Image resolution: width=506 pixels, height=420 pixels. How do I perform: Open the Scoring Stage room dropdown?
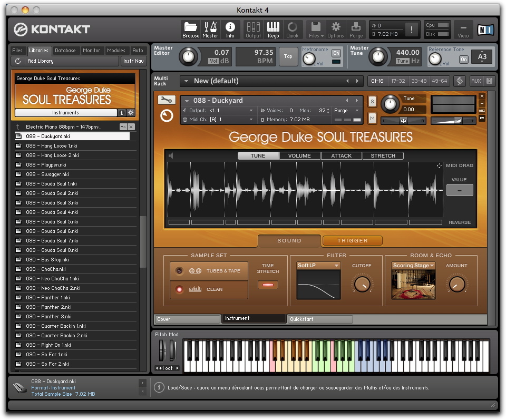pyautogui.click(x=413, y=266)
